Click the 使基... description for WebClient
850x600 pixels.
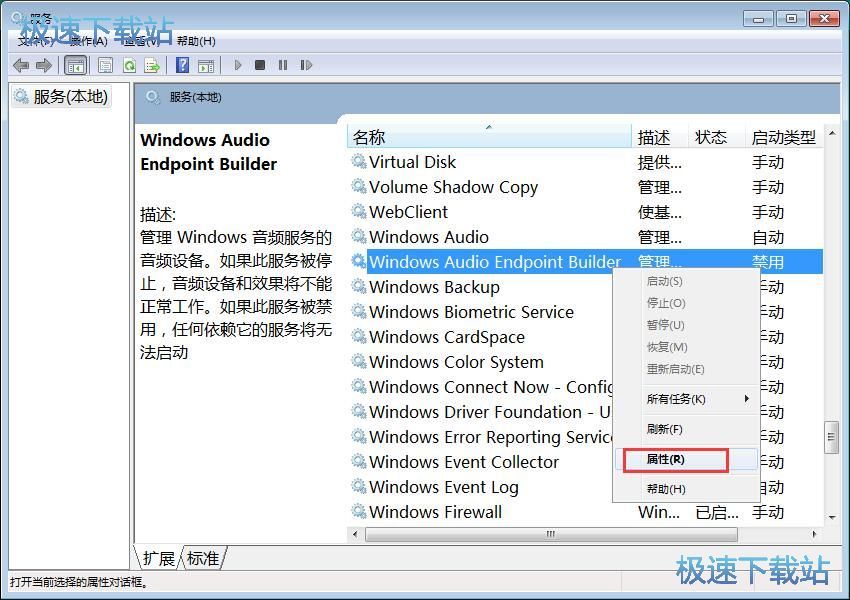[x=660, y=212]
